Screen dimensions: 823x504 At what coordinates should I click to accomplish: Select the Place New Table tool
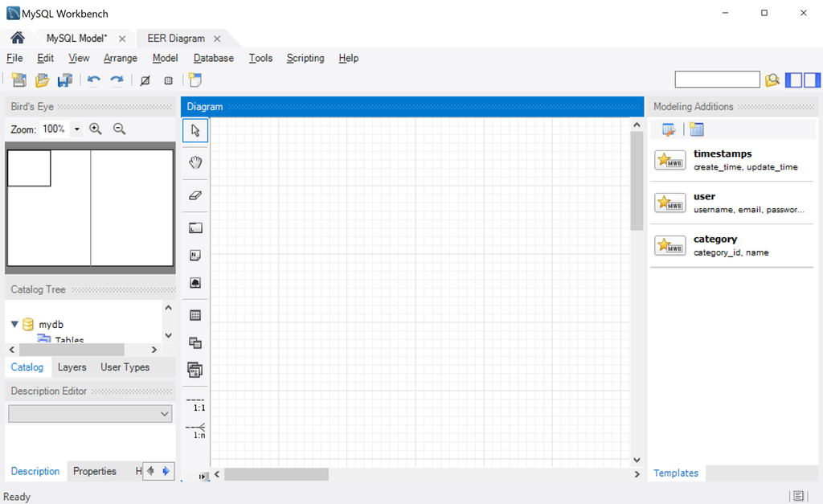(195, 313)
